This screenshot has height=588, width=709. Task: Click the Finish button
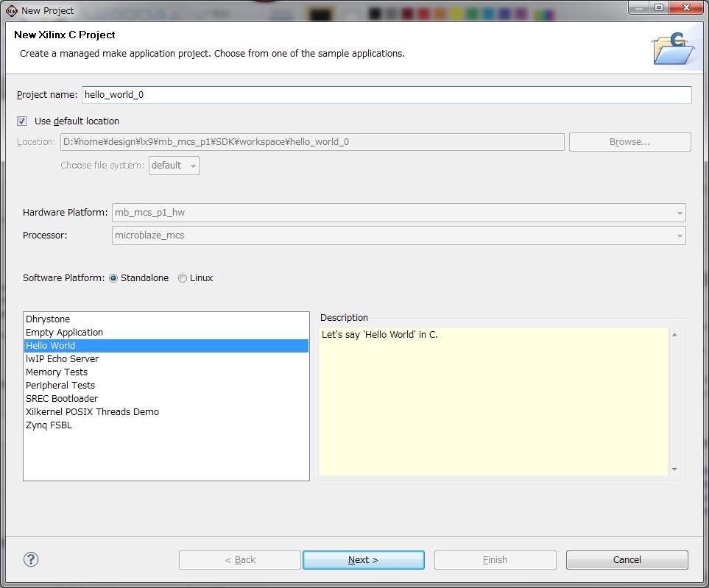pyautogui.click(x=495, y=560)
